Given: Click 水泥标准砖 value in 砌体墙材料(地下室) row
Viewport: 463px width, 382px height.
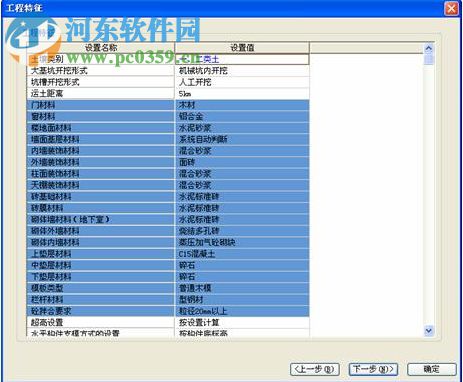Looking at the screenshot, I should [242, 220].
